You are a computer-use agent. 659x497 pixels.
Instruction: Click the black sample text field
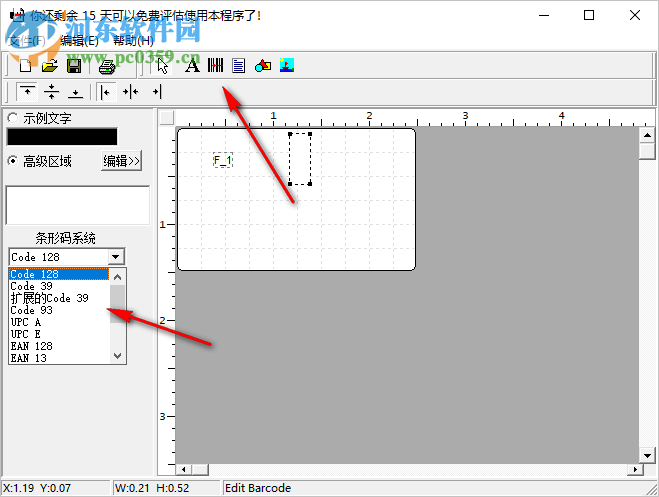click(62, 137)
